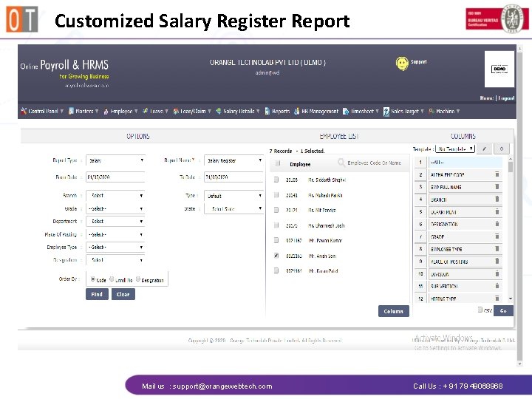Open the Control Panel menu

point(42,111)
